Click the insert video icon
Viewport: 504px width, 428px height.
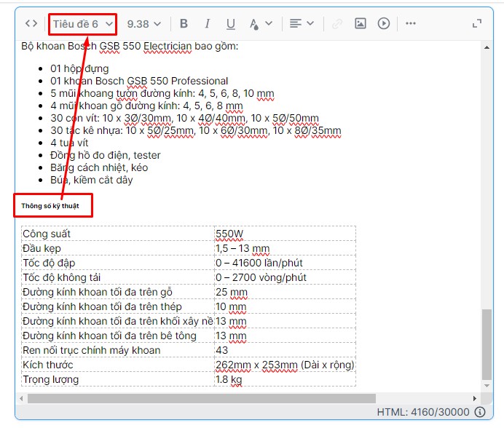[x=384, y=23]
